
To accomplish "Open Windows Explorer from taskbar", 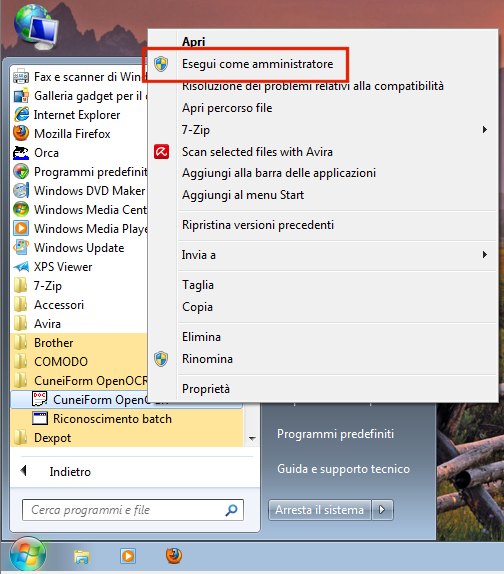I will pos(82,556).
